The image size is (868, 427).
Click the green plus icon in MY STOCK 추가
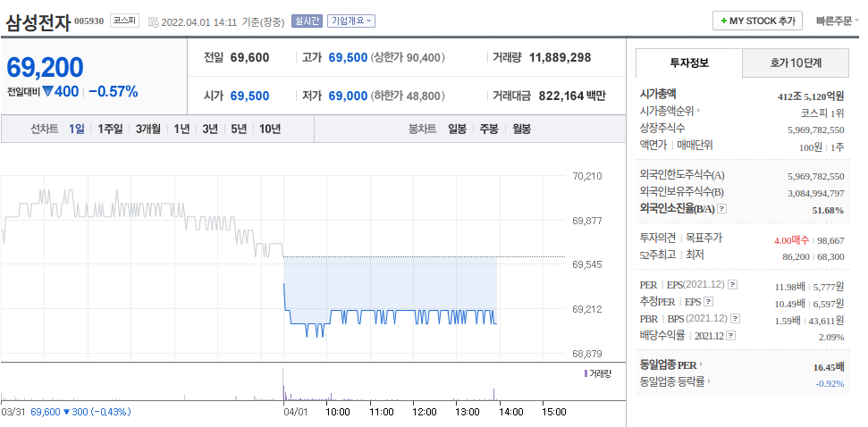pyautogui.click(x=723, y=21)
